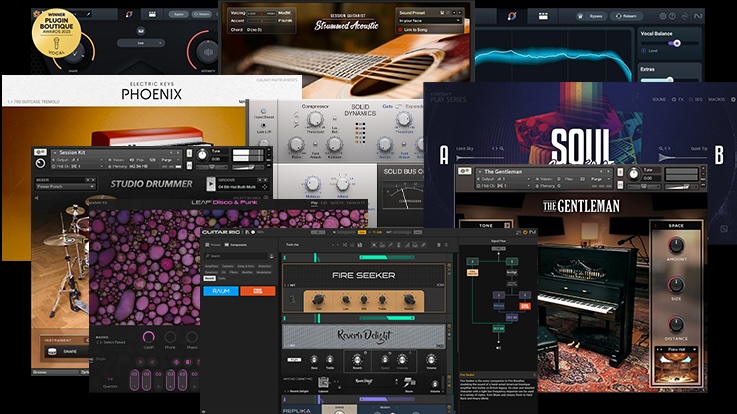Click the Relearn button in the left vocal plugin
Viewport: 737px width, 414px height.
click(202, 15)
